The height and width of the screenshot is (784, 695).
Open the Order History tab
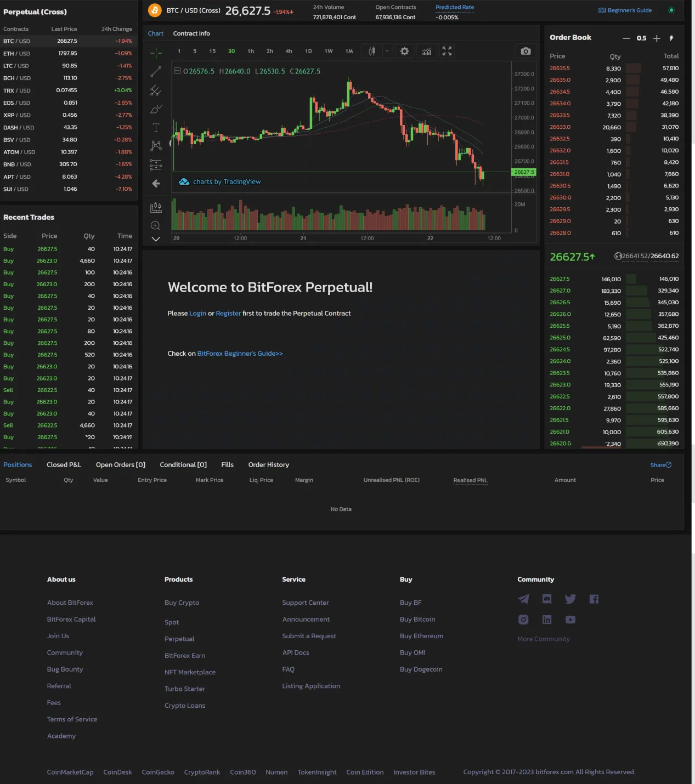(x=269, y=465)
